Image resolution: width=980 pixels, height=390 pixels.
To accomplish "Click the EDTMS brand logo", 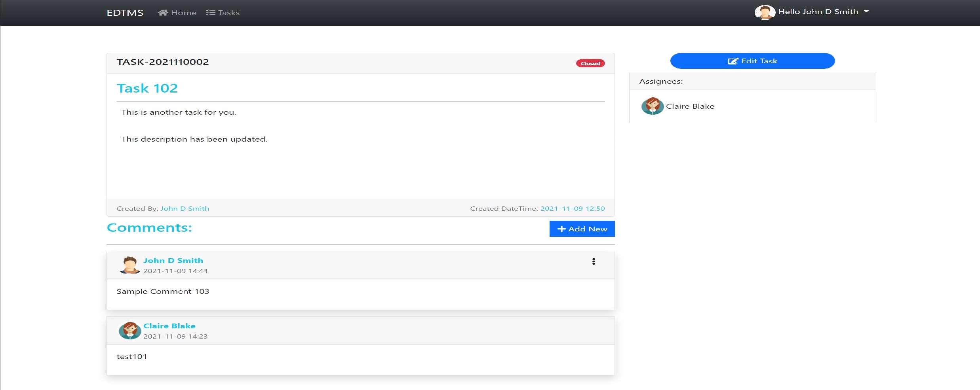I will (125, 12).
